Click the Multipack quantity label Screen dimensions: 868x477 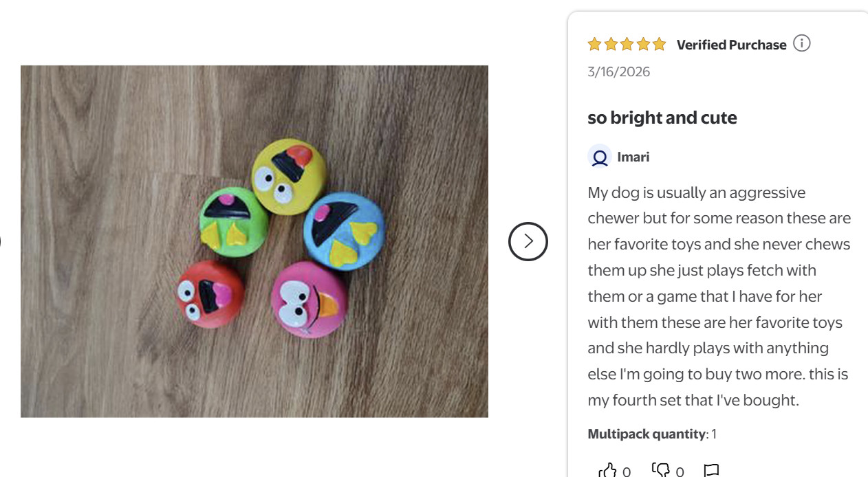(x=647, y=434)
